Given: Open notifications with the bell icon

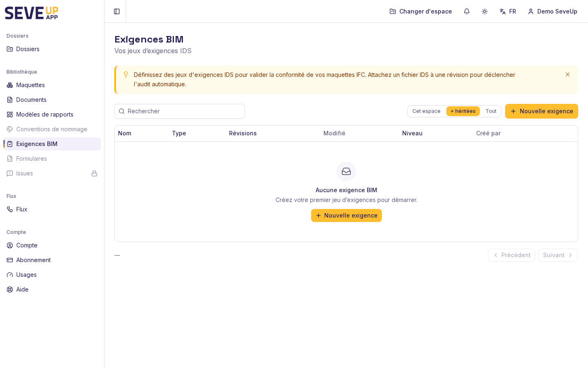Looking at the screenshot, I should 467,11.
